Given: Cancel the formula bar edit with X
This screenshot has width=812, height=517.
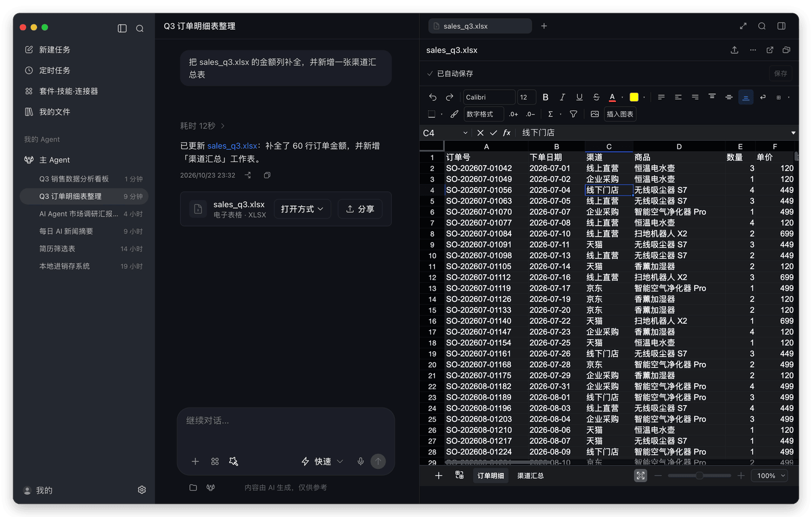Looking at the screenshot, I should pyautogui.click(x=480, y=133).
